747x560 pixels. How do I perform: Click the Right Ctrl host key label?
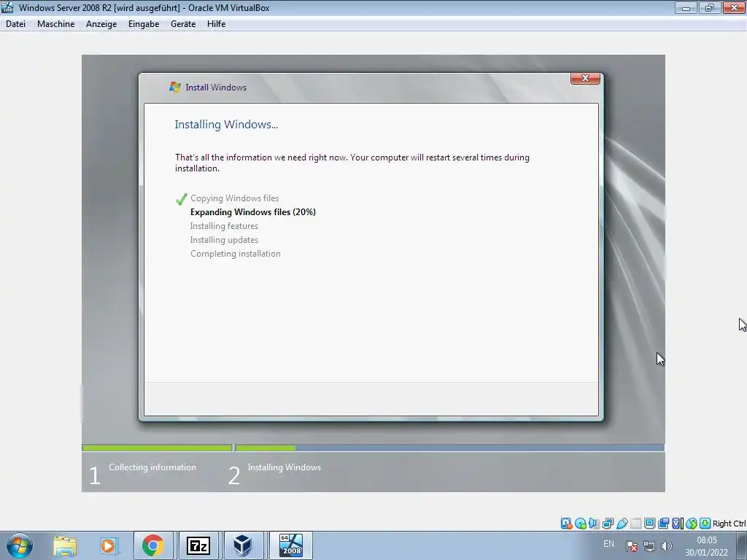click(729, 524)
